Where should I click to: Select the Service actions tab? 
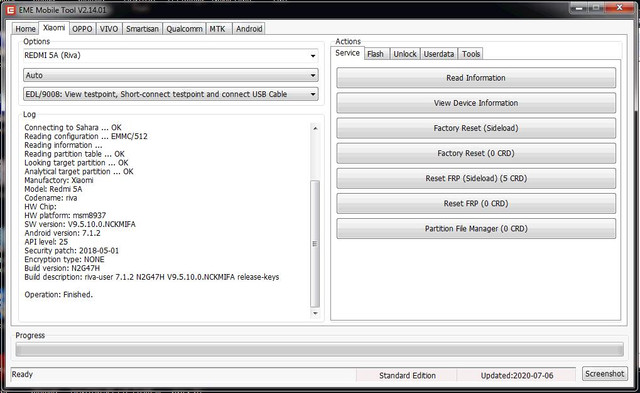click(347, 53)
